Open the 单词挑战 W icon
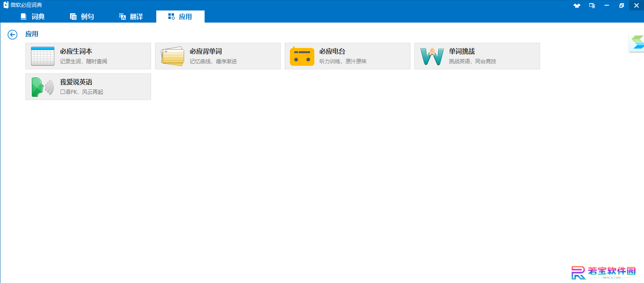Screen dimensions: 644x283 (x=432, y=56)
